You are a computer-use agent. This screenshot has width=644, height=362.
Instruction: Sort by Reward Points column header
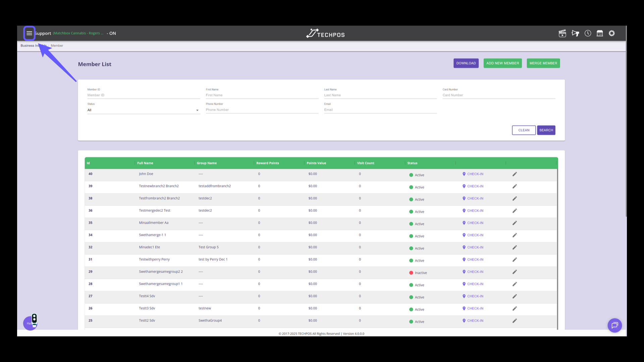point(267,163)
